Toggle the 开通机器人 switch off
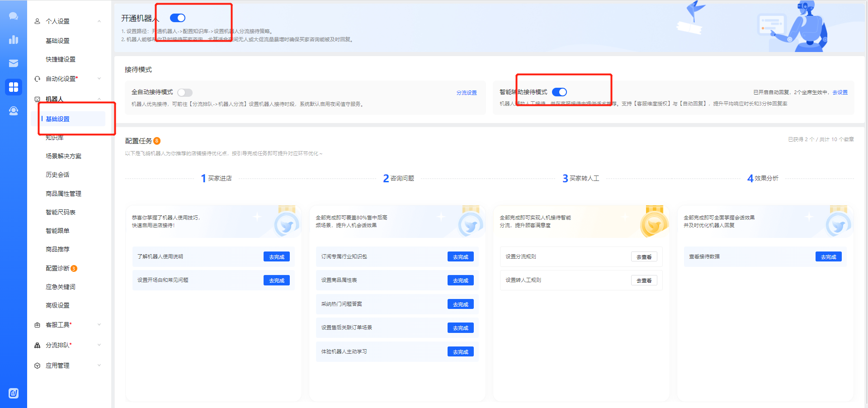This screenshot has height=408, width=868. coord(178,18)
